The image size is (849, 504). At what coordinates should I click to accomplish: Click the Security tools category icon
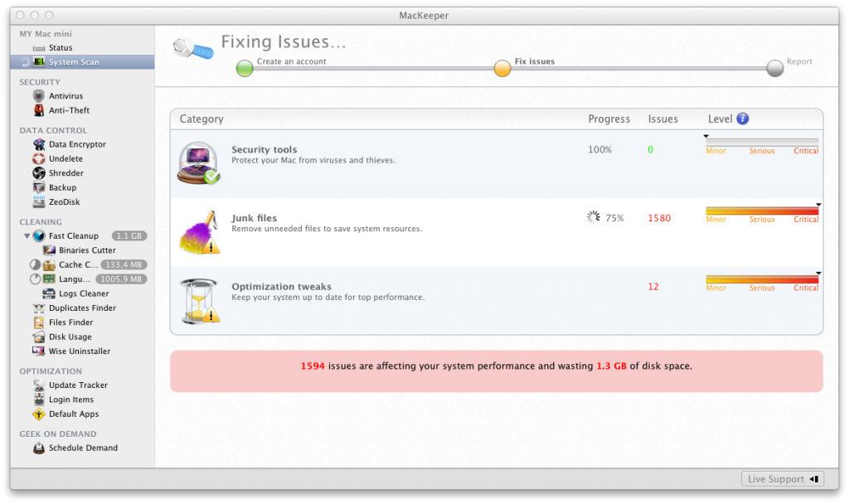(198, 163)
